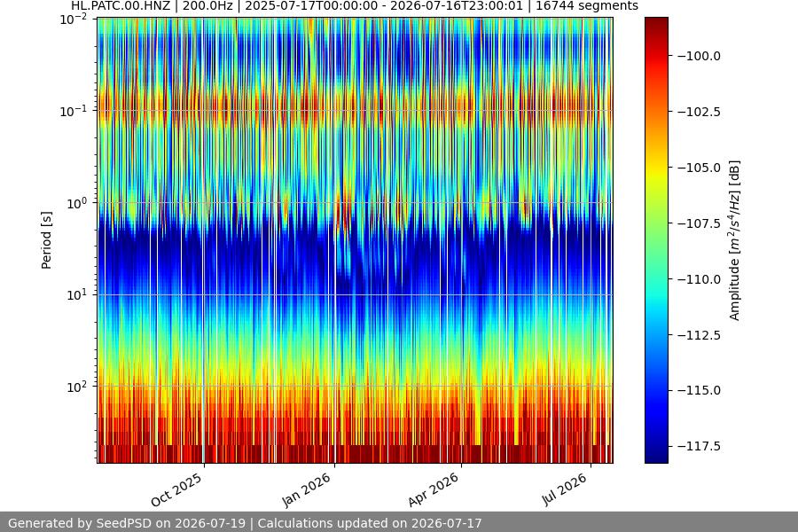
Task: Click the −112.5 colorbar tick value
Action: pyautogui.click(x=699, y=335)
